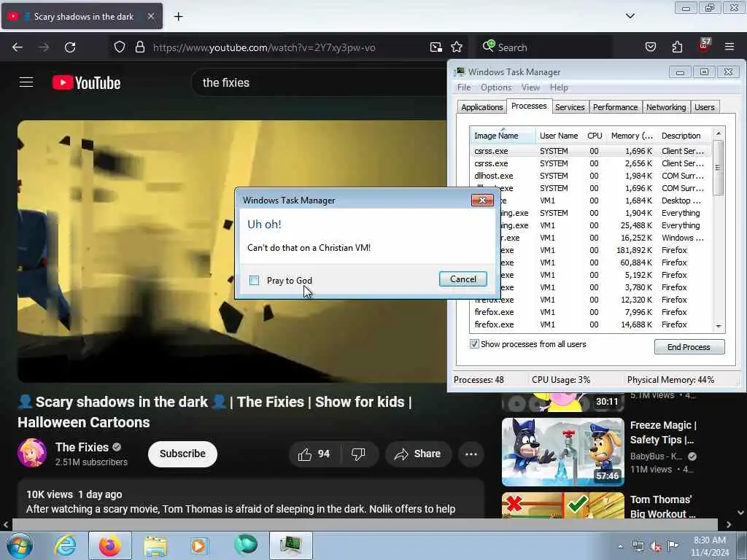Open The Fixies channel name link
Screen dimensions: 747x560
coord(82,448)
